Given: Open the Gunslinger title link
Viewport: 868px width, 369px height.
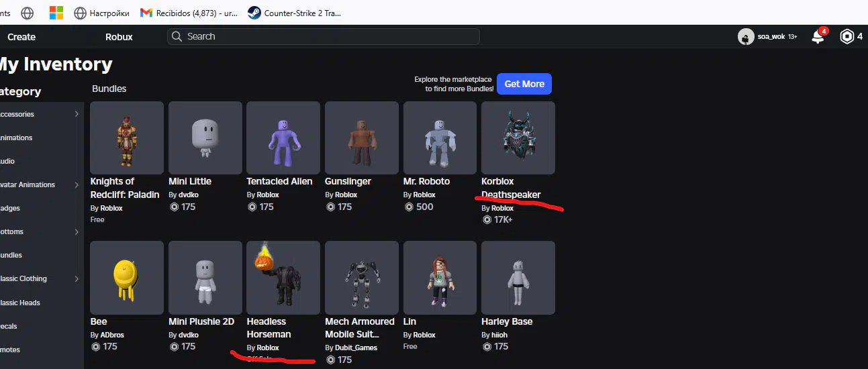Looking at the screenshot, I should click(348, 181).
